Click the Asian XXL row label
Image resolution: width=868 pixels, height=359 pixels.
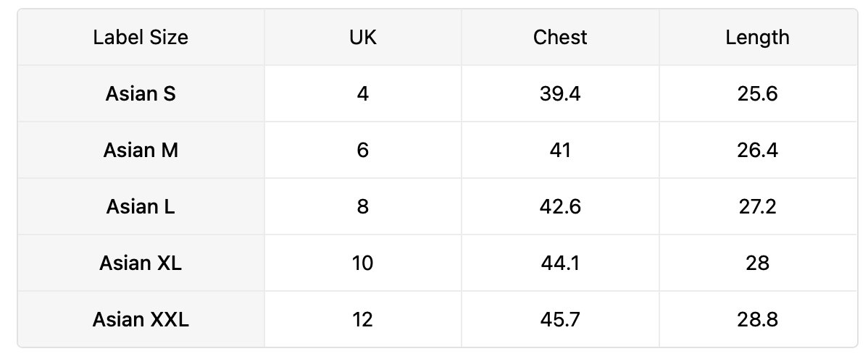tap(141, 320)
